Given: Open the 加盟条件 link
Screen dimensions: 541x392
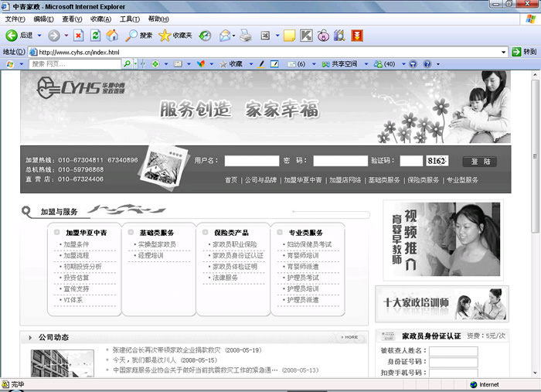Looking at the screenshot, I should (x=77, y=244).
